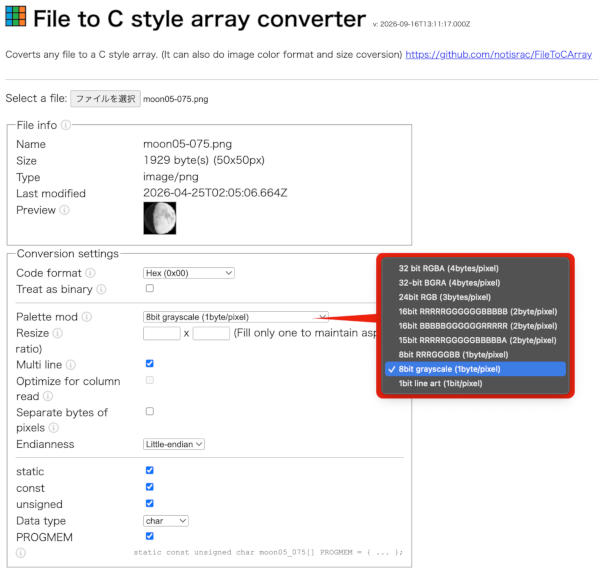This screenshot has height=575, width=600.
Task: Uncheck the Multi line checkbox
Action: tap(150, 363)
